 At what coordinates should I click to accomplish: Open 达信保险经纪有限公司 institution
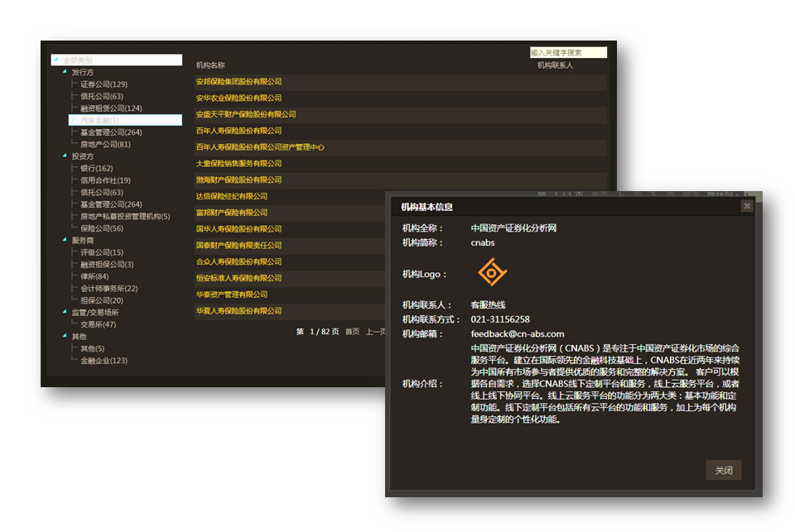point(232,196)
